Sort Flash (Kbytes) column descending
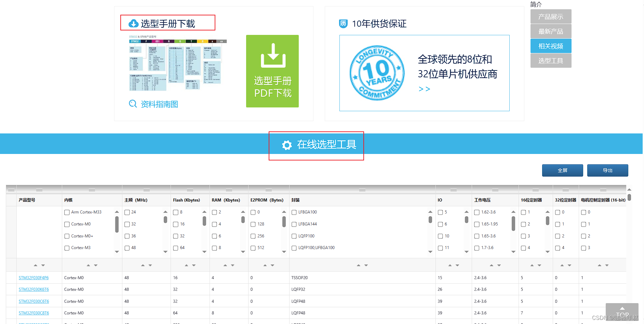This screenshot has width=644, height=324. (194, 265)
